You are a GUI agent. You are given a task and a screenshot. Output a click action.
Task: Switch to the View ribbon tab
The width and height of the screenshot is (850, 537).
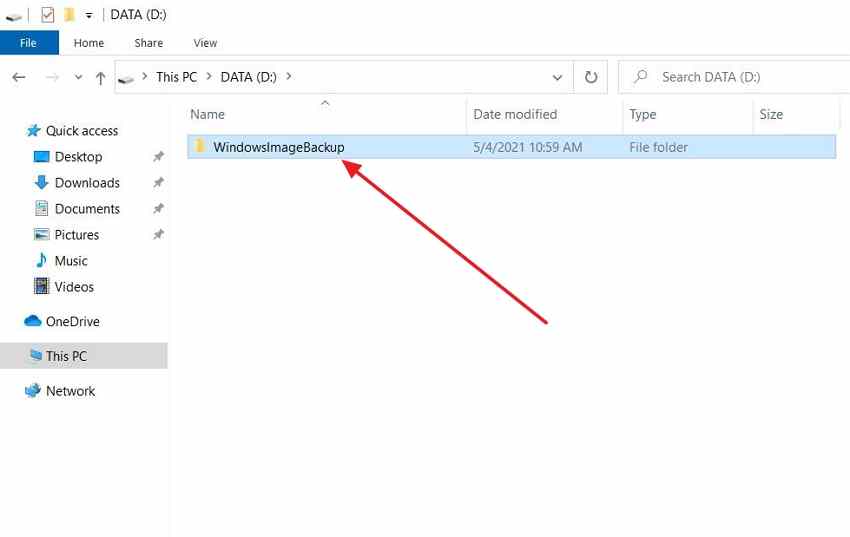(205, 43)
